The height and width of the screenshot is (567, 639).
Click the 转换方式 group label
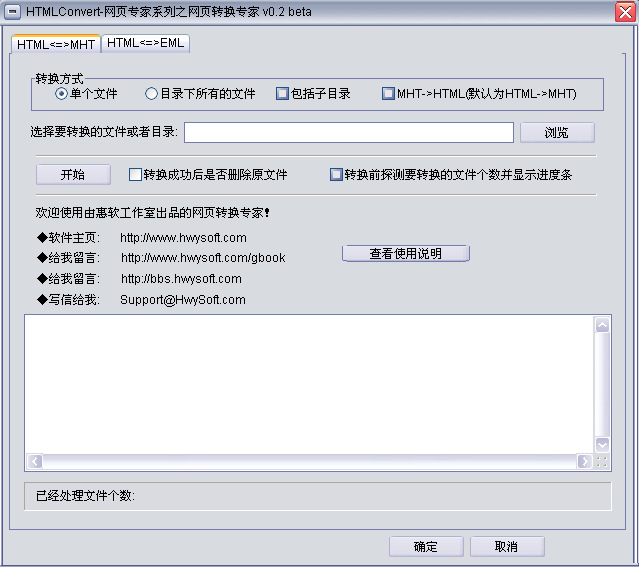pyautogui.click(x=59, y=79)
